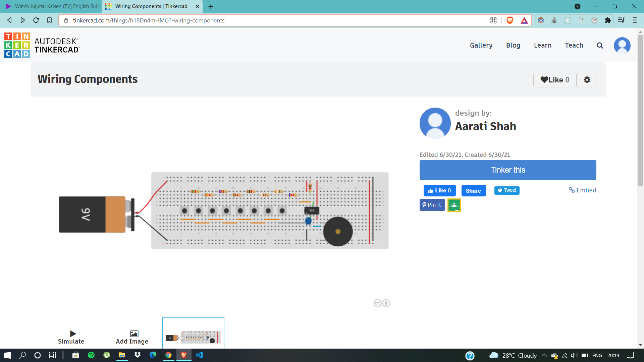Click Add Image icon
Screen dimensions: 644x362
coord(134,334)
